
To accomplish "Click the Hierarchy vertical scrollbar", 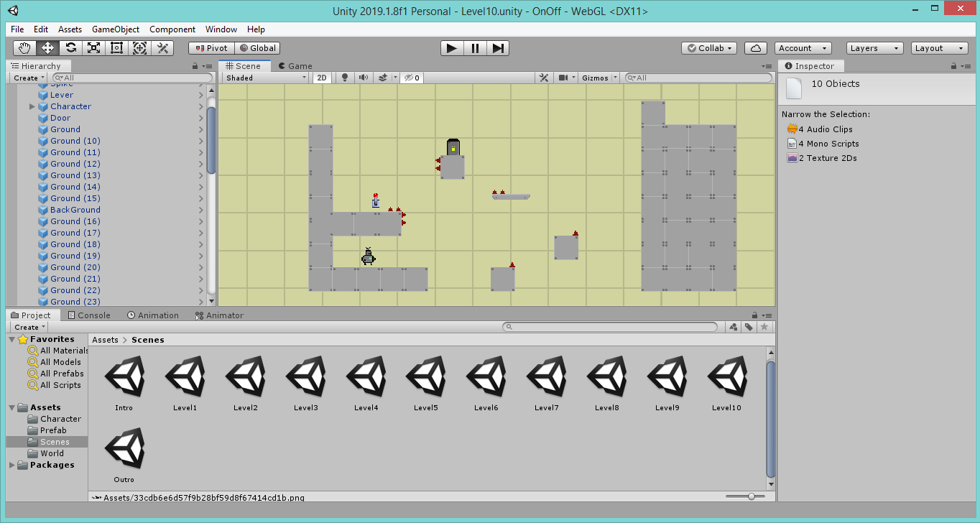I will coord(211,140).
